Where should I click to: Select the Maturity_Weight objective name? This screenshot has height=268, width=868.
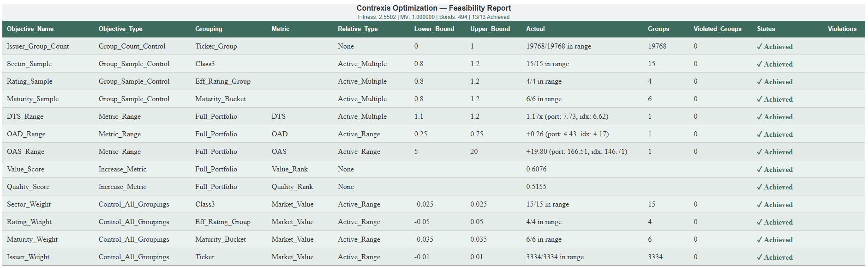pos(32,239)
